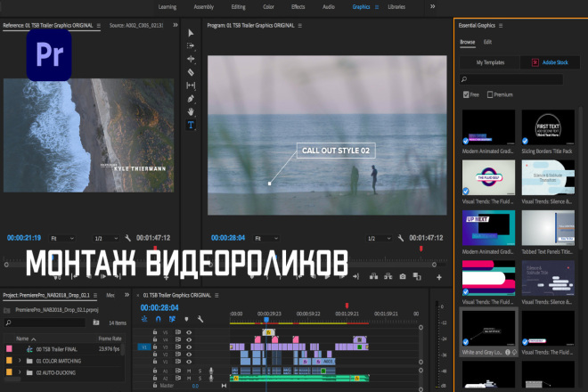This screenshot has height=392, width=588.
Task: Expand the 02 AUTO-DUCKING bin
Action: [20, 372]
